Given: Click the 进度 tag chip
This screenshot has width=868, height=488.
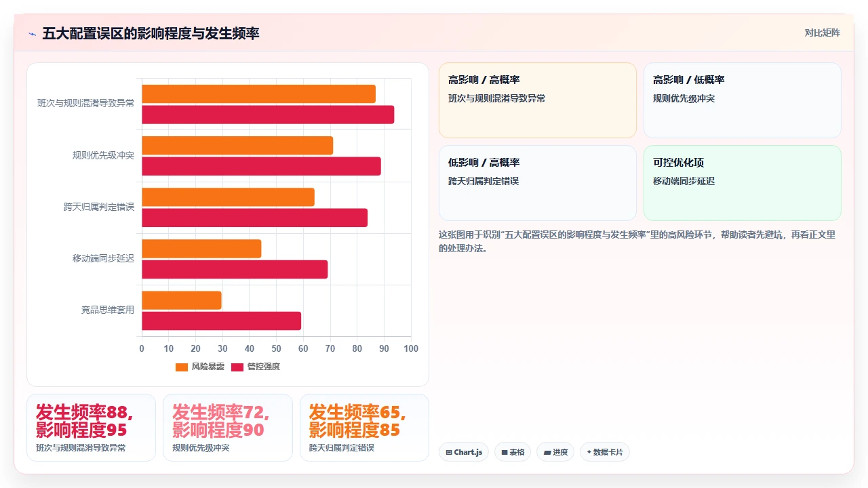Looking at the screenshot, I should click(555, 452).
